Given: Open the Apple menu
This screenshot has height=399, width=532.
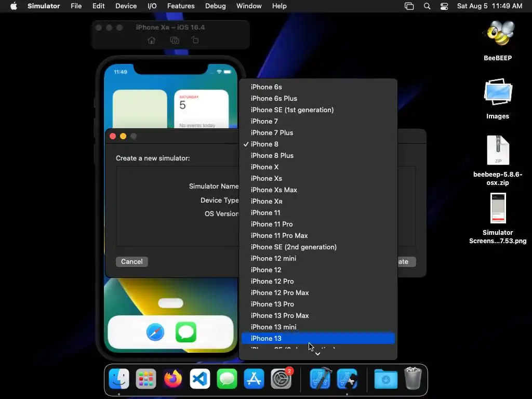Looking at the screenshot, I should pyautogui.click(x=14, y=6).
